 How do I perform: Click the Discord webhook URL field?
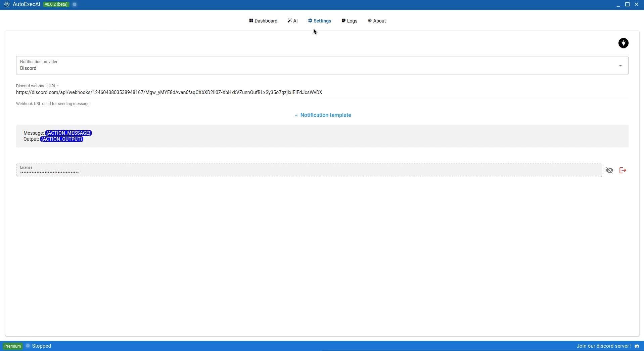tap(322, 92)
